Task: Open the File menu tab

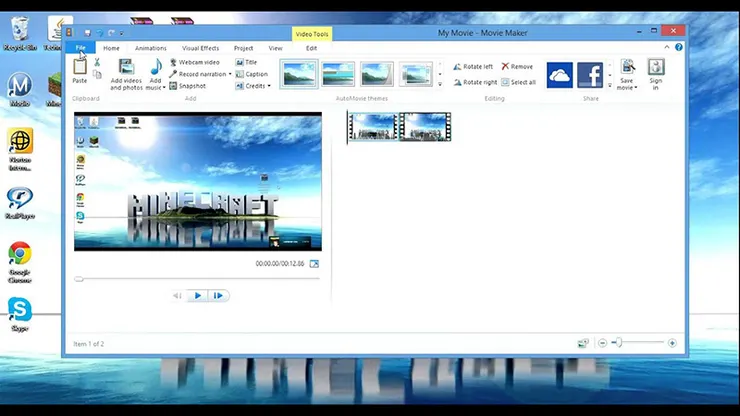Action: (x=80, y=48)
